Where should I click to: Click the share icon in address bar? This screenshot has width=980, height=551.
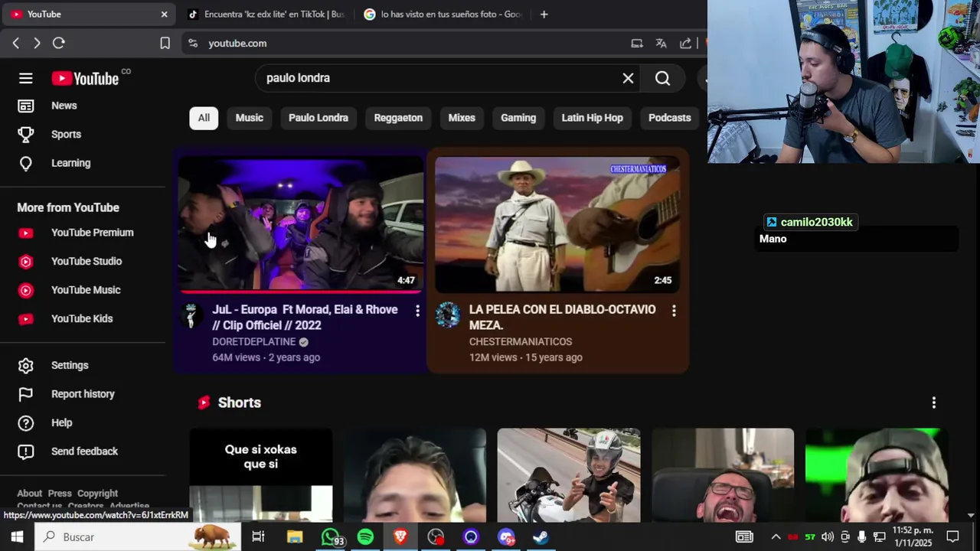coord(686,44)
